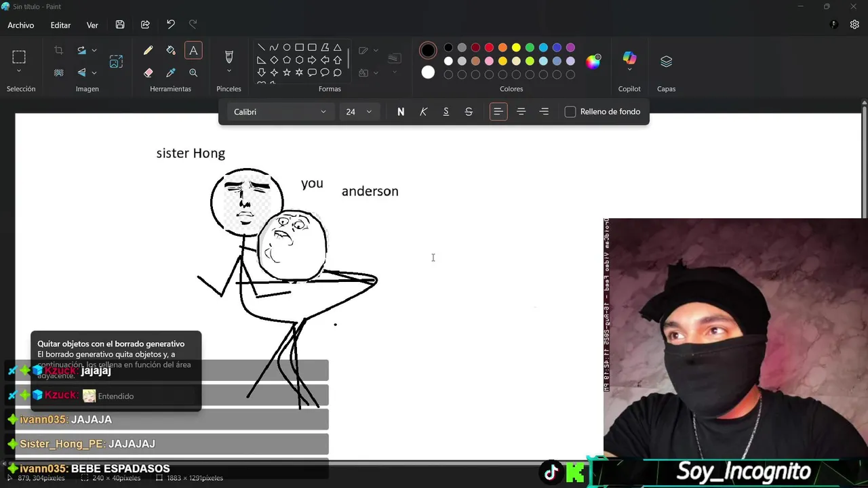Expand the Pinceles brush chevron
Viewport: 868px width, 488px height.
[229, 71]
